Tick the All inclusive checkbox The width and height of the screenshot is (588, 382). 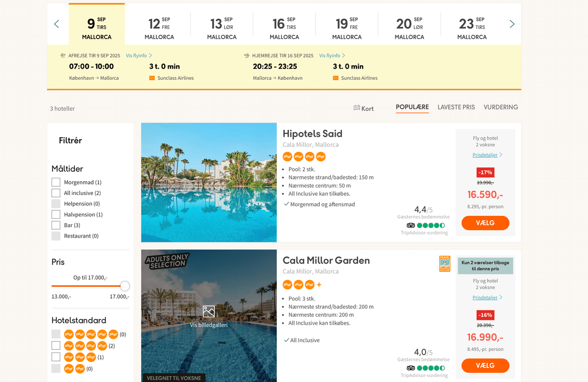click(x=56, y=193)
